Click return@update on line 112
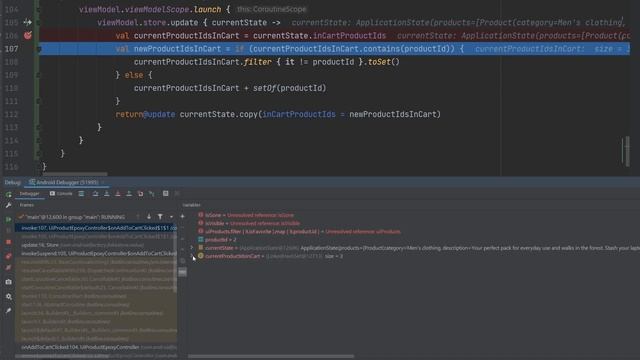The image size is (640, 360). 145,114
